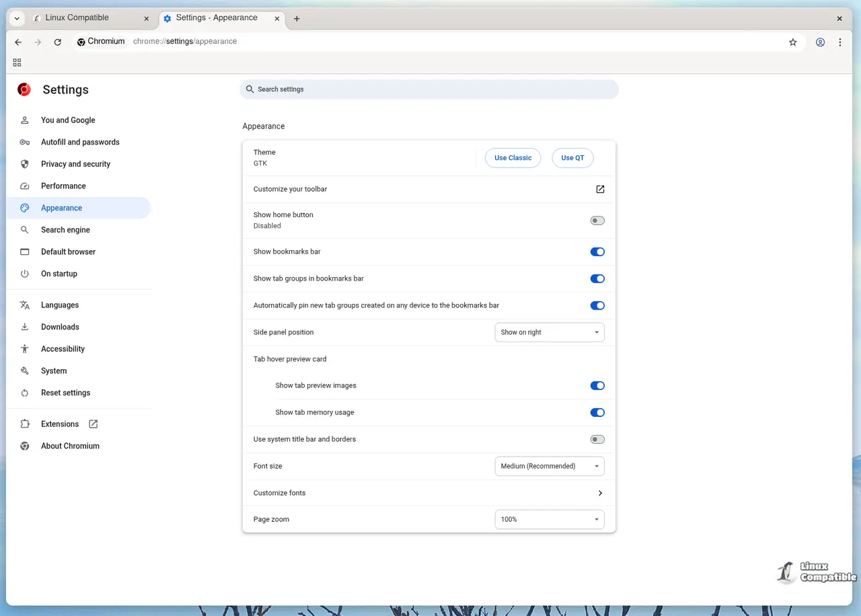
Task: Disable the Show bookmarks bar toggle
Action: 597,252
